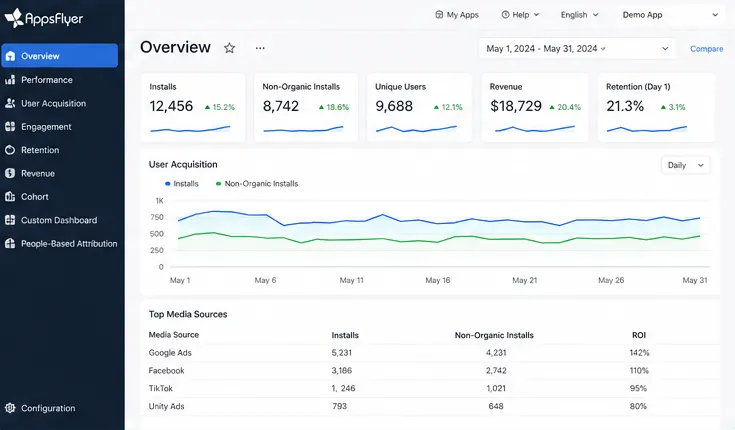Expand the Help dropdown
The image size is (735, 430).
pyautogui.click(x=520, y=15)
